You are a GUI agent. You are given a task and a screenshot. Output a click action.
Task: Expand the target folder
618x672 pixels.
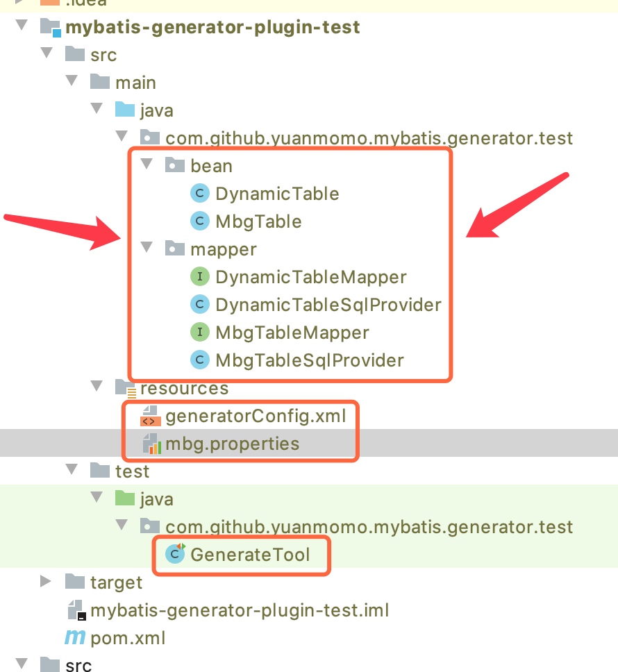pyautogui.click(x=46, y=582)
